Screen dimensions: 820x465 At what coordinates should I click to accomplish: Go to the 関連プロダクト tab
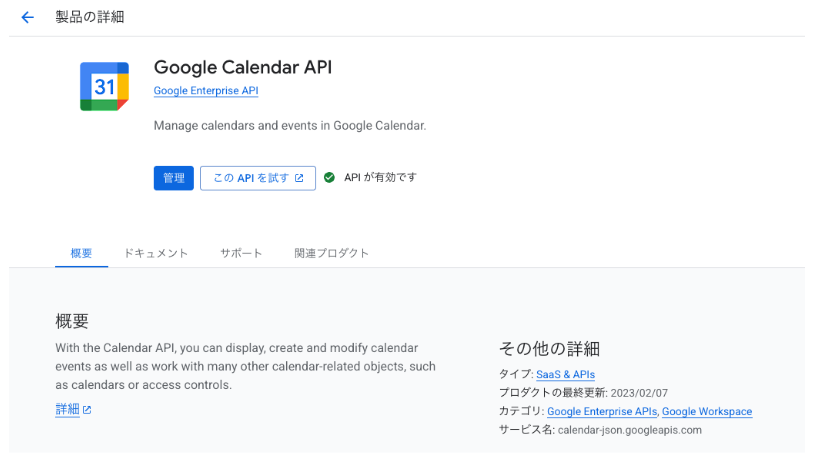331,253
